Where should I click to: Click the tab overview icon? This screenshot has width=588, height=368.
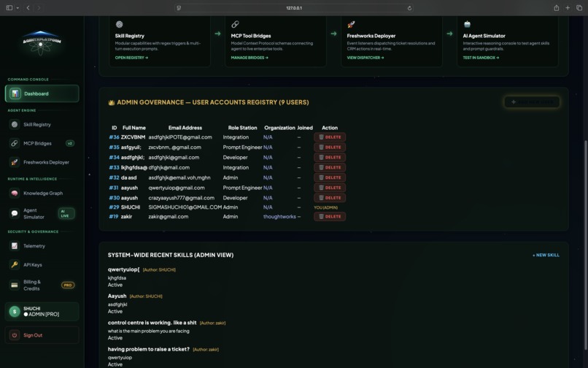pos(579,7)
